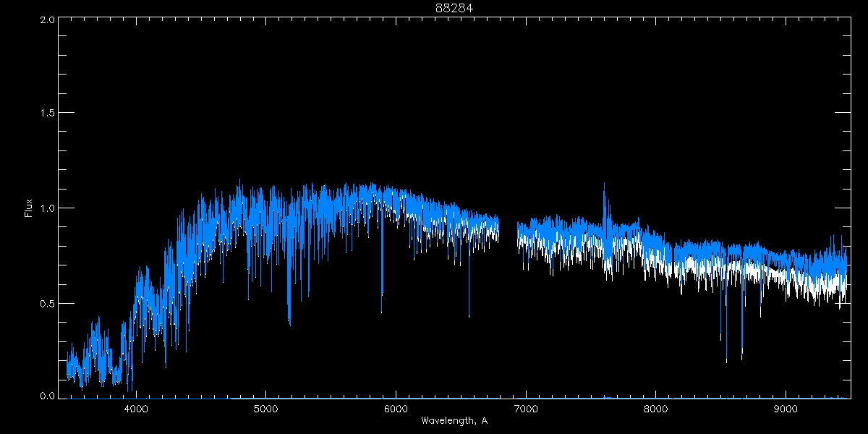Screen dimensions: 868x434
Task: Click the Flux y-axis label
Action: click(x=29, y=208)
